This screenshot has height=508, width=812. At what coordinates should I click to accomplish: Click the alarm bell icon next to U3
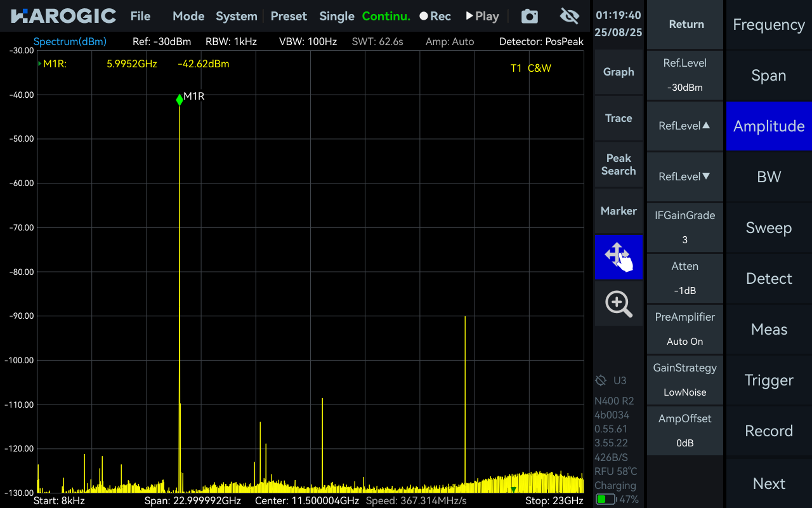599,380
